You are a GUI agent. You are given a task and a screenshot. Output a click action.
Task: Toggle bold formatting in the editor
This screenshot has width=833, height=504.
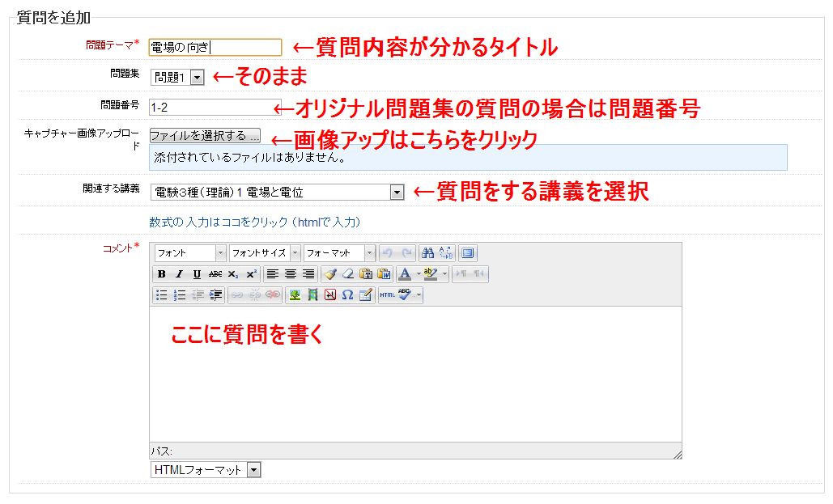coord(162,274)
